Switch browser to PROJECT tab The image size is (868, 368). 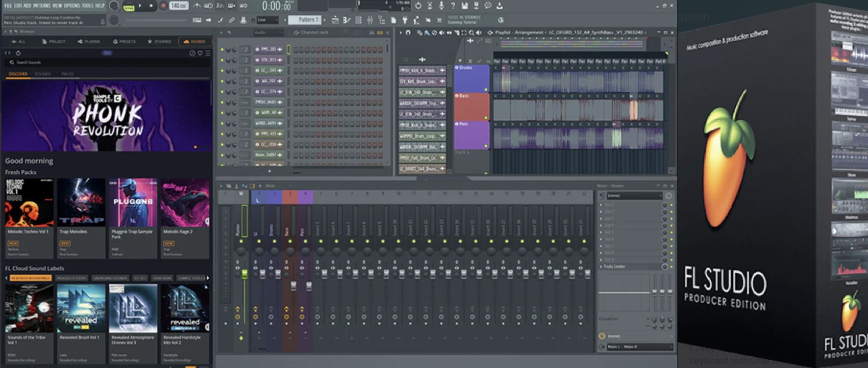pyautogui.click(x=54, y=42)
